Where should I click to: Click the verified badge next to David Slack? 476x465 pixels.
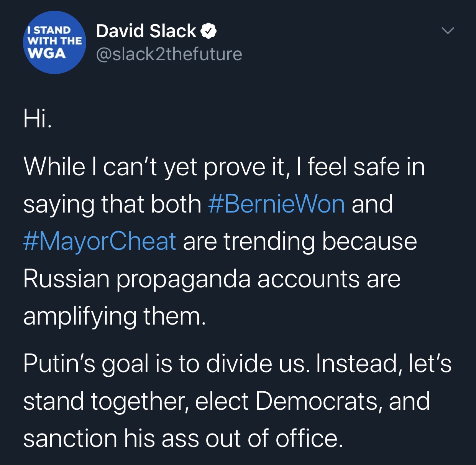[208, 31]
